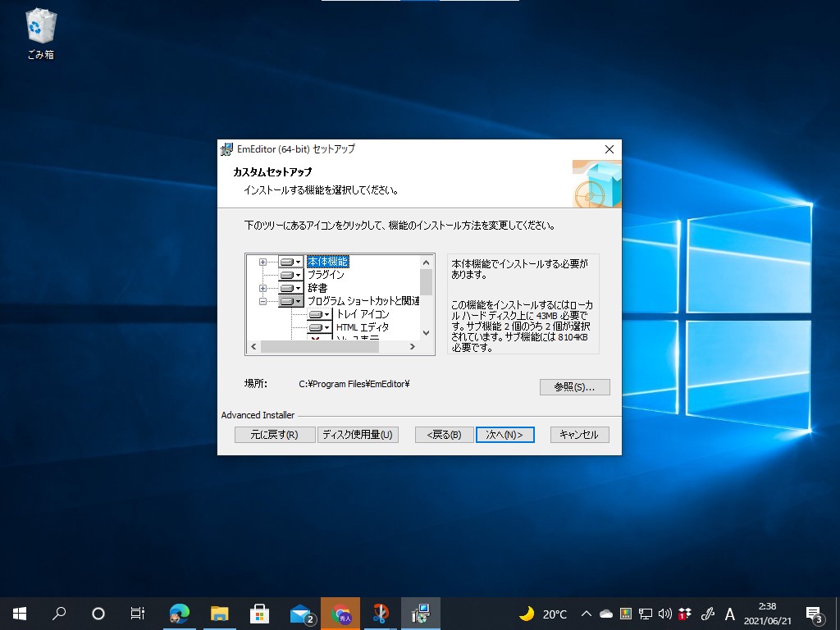
Task: Click the drive icon next to 本体機能
Action: [287, 262]
